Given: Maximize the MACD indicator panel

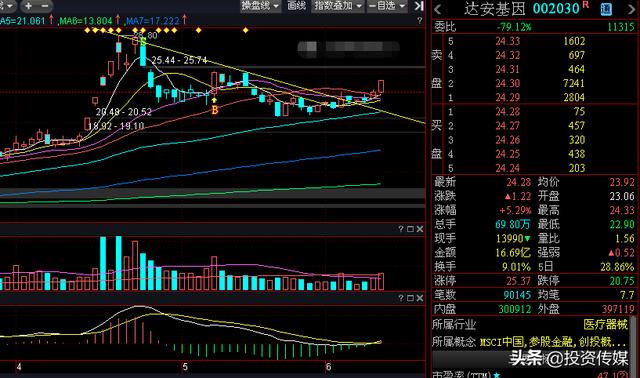Looking at the screenshot, I should pos(410,298).
